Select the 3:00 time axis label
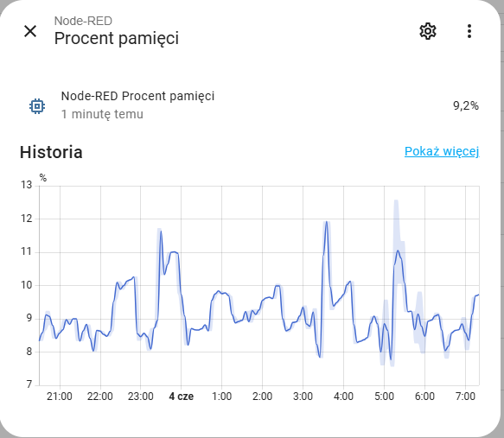The image size is (504, 438). 303,397
